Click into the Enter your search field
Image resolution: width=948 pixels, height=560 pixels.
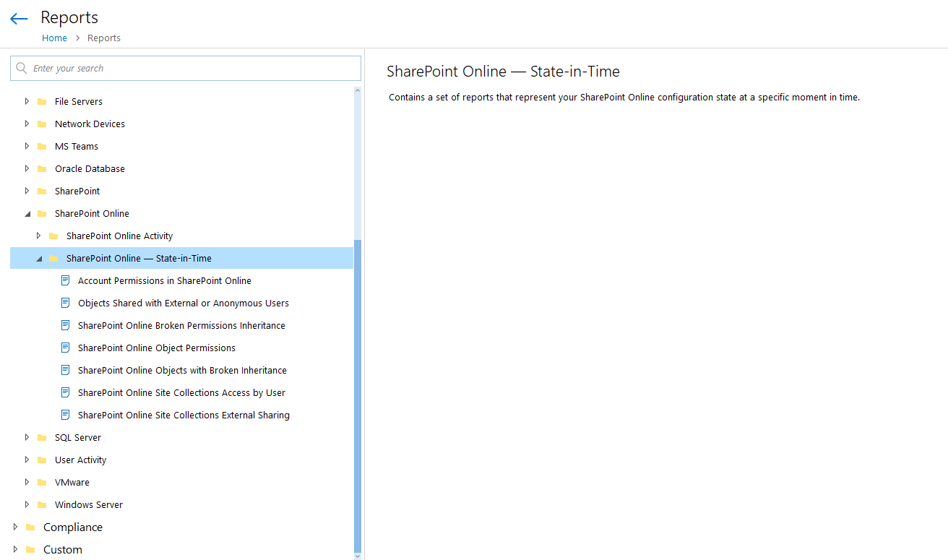[x=186, y=68]
